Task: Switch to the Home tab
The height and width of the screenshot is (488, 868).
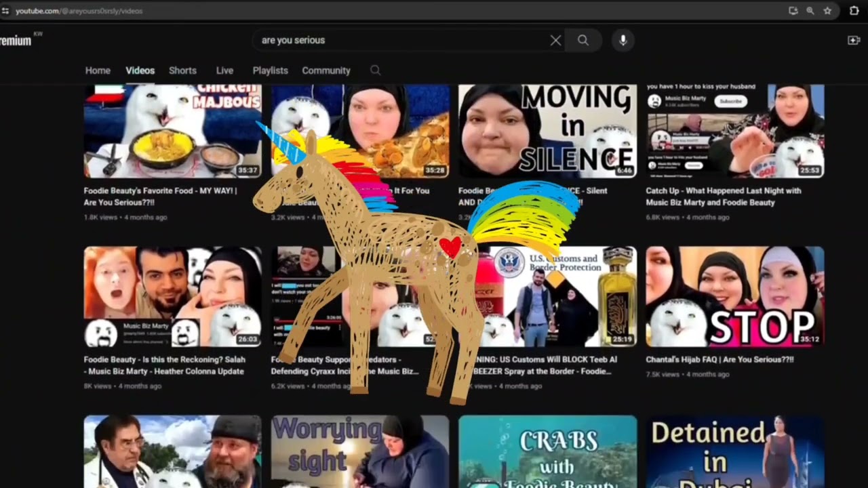Action: coord(98,70)
